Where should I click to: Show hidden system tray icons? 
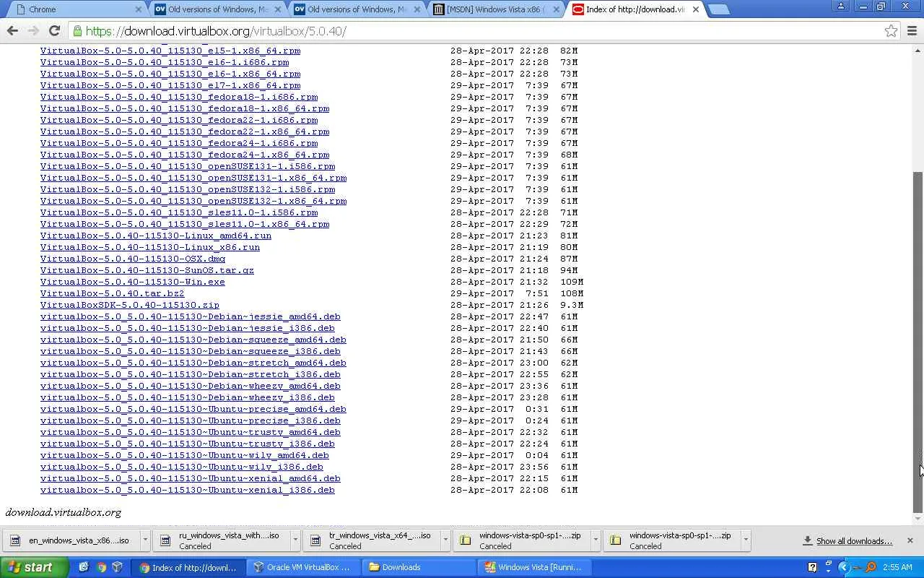842,567
